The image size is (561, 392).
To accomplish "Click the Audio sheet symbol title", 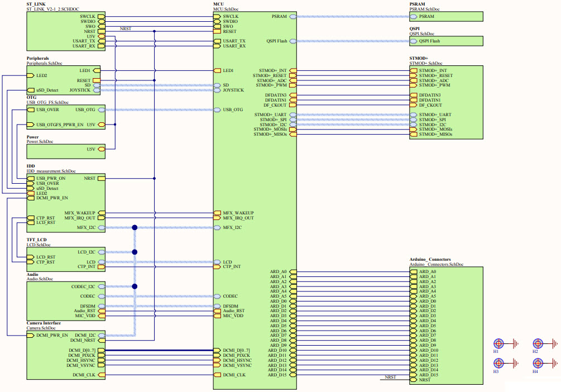I will pos(32,274).
